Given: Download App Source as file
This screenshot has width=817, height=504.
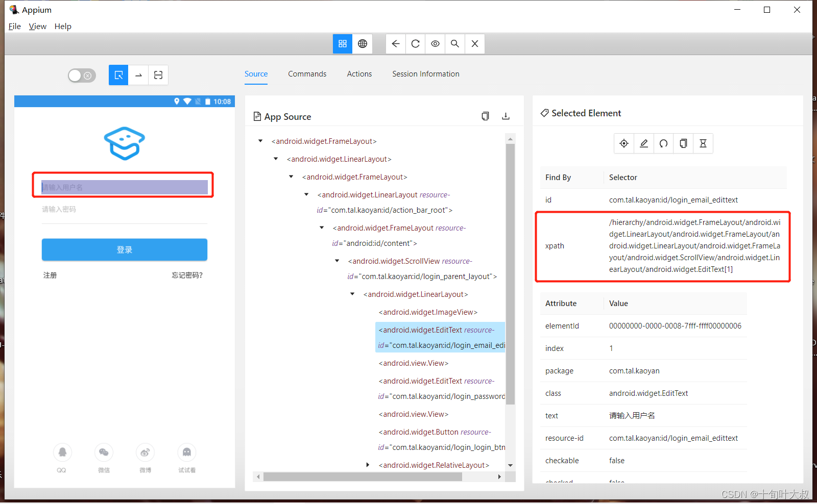Looking at the screenshot, I should 506,116.
